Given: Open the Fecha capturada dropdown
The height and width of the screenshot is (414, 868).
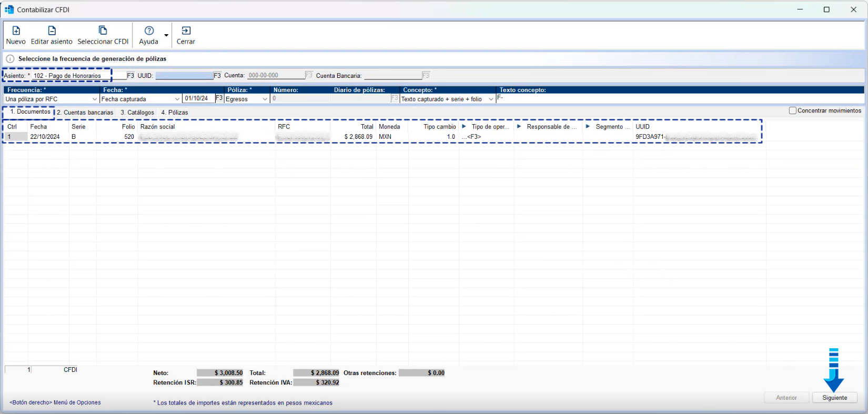Looking at the screenshot, I should click(x=177, y=99).
